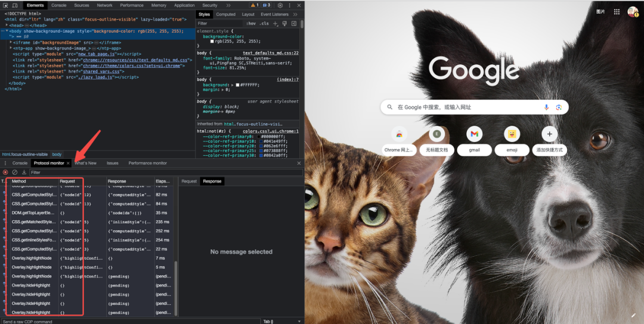Viewport: 644px width, 324px height.
Task: Open the Performance tab
Action: point(132,5)
